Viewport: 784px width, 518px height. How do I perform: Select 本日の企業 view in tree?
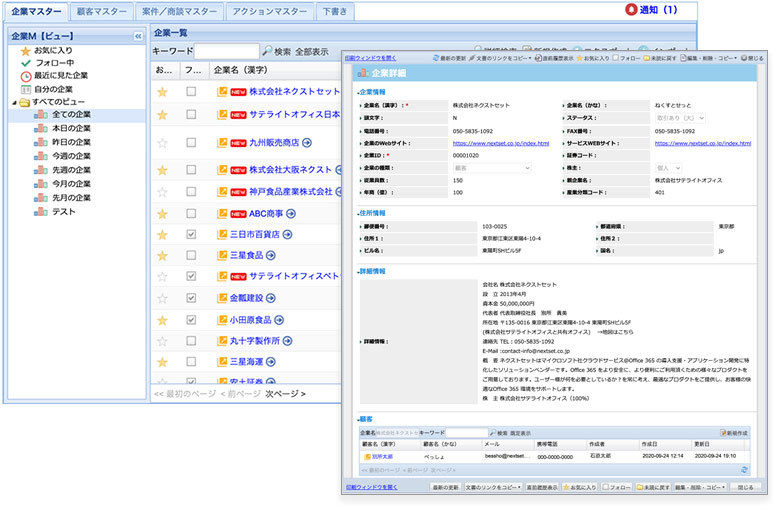(x=71, y=129)
